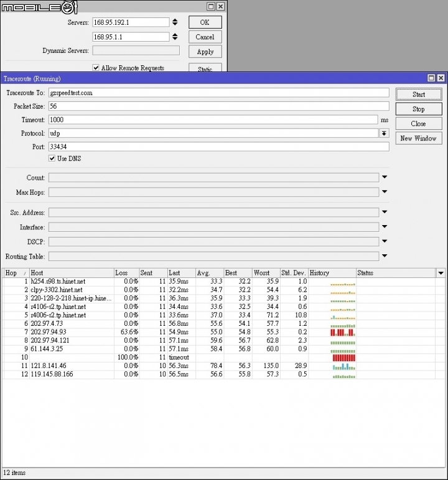
Task: Sort the table by the Worst column
Action: pyautogui.click(x=266, y=273)
